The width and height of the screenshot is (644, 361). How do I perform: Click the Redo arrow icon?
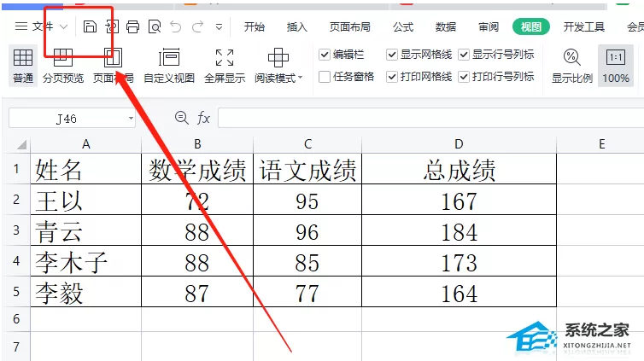198,26
